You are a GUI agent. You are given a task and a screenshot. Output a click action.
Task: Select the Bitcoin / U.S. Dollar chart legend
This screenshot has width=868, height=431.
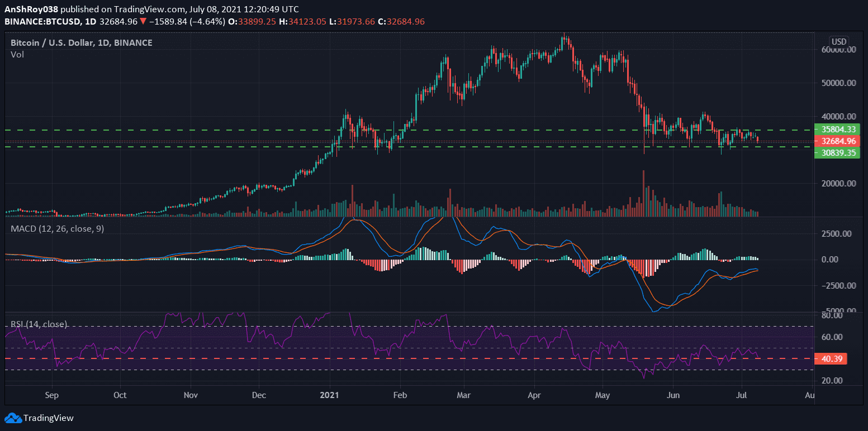(x=80, y=42)
